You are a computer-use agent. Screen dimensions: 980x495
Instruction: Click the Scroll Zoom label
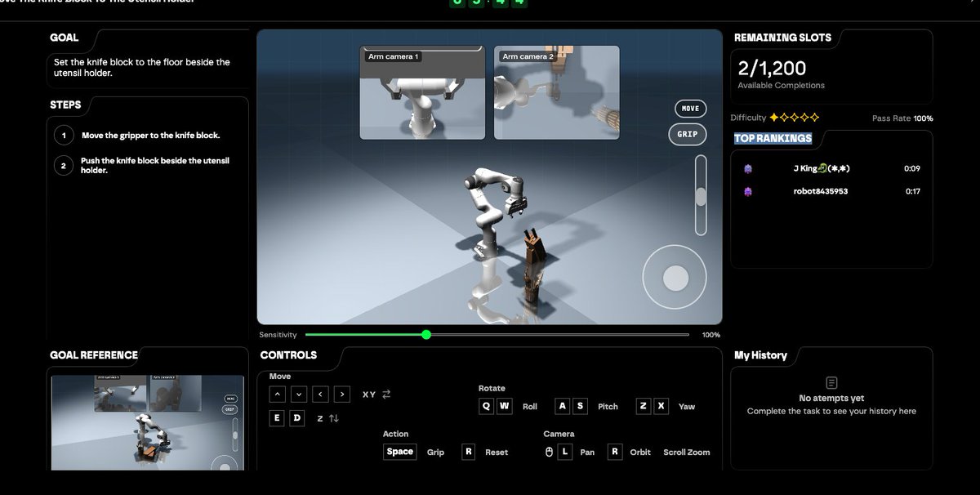pos(686,452)
